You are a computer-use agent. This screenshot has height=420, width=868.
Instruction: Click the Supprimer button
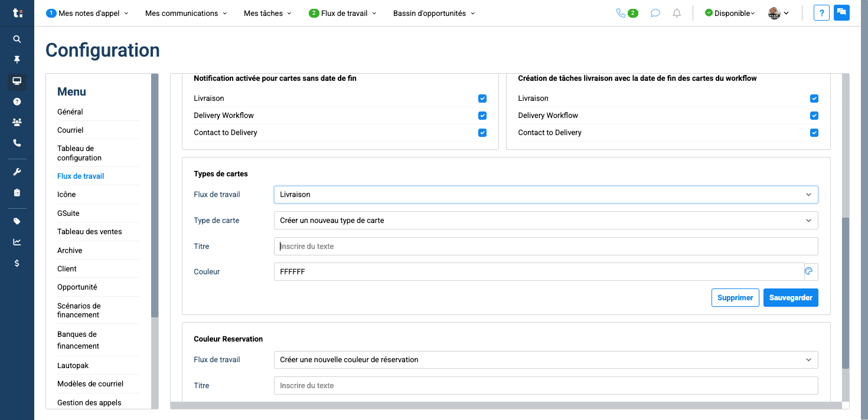tap(735, 298)
